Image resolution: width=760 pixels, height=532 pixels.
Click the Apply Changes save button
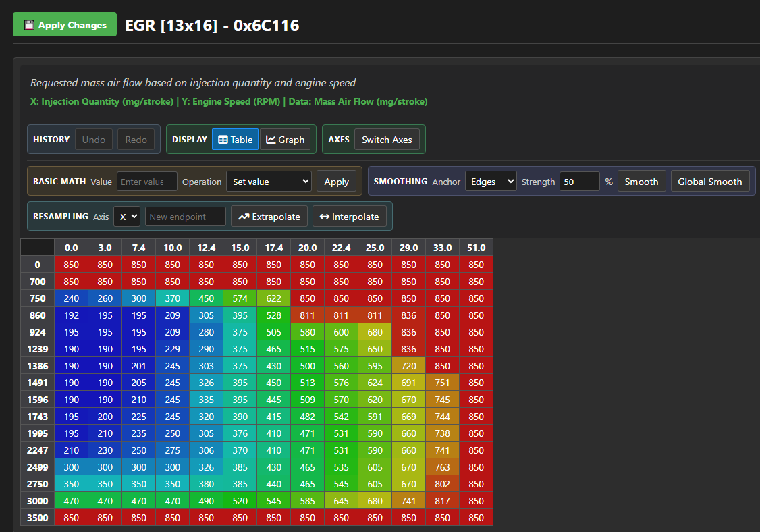coord(65,25)
